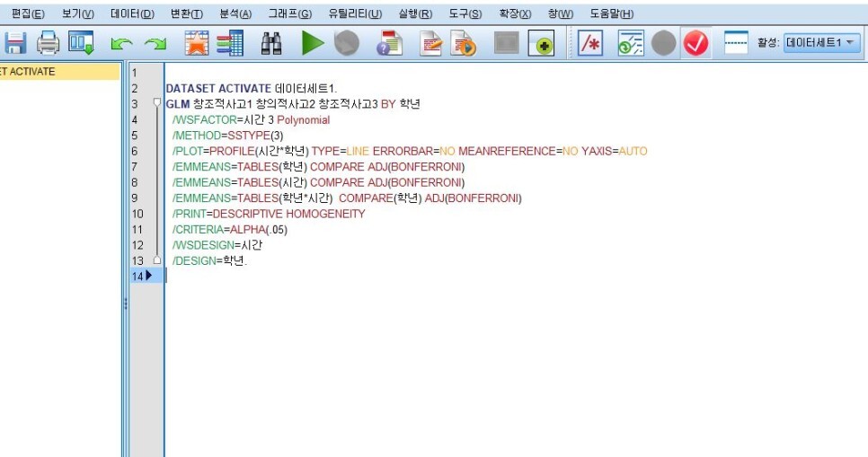The height and width of the screenshot is (457, 868).
Task: Open syntax help document icon
Action: coord(389,43)
